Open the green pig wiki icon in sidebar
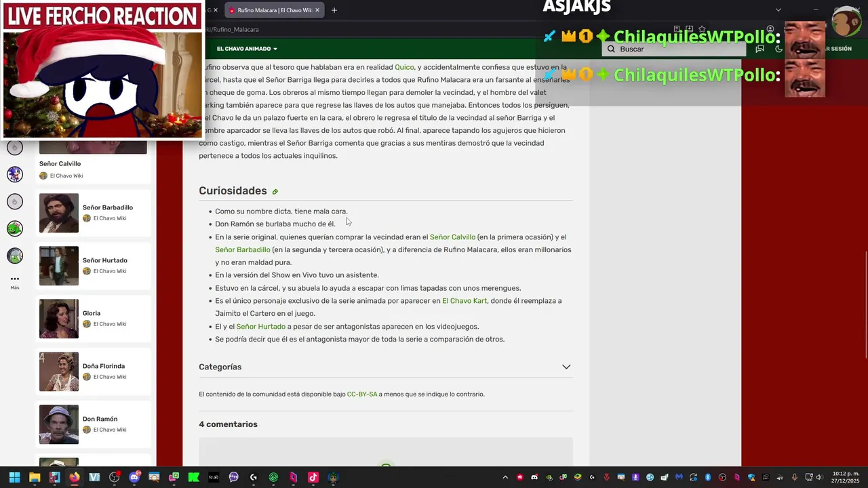This screenshot has width=868, height=488. [15, 228]
